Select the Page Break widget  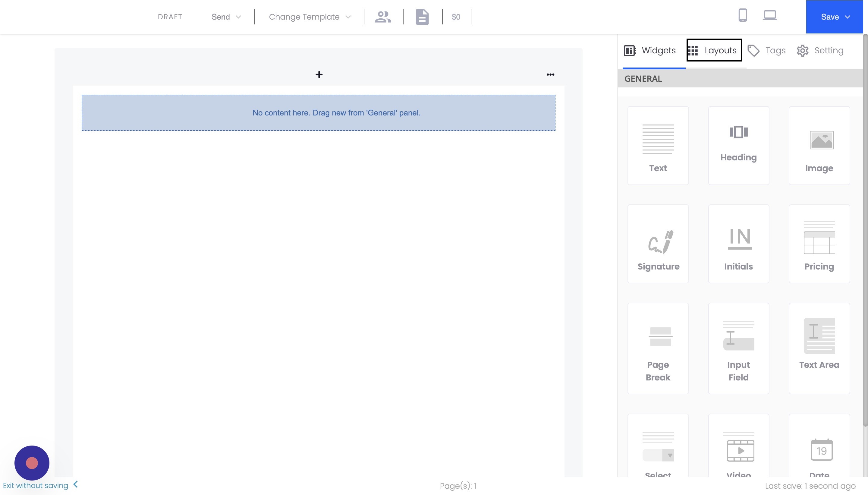(x=658, y=348)
